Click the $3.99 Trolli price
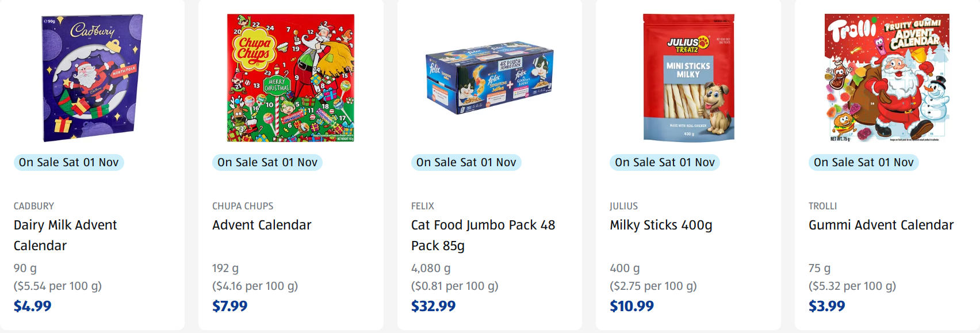This screenshot has height=333, width=980. (x=826, y=306)
